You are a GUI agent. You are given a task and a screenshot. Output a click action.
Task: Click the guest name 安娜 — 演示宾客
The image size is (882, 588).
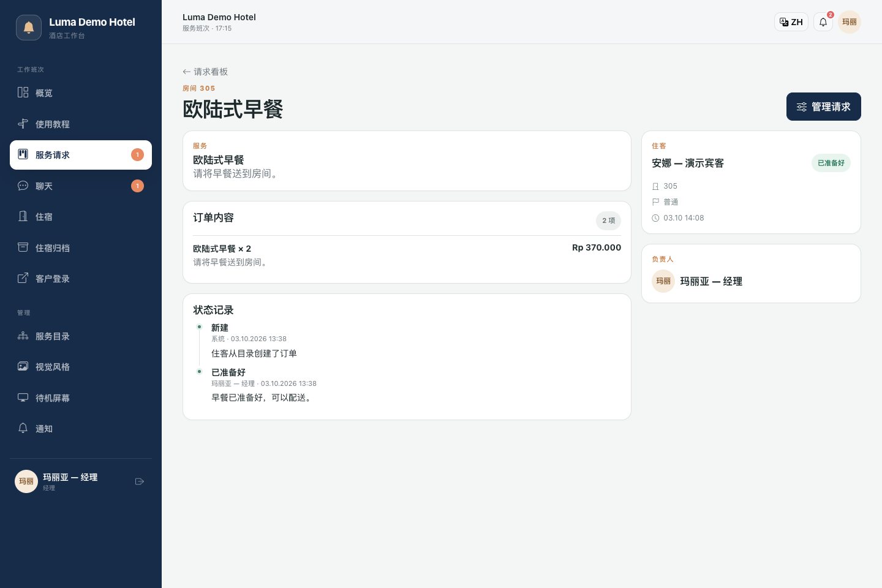pos(688,163)
